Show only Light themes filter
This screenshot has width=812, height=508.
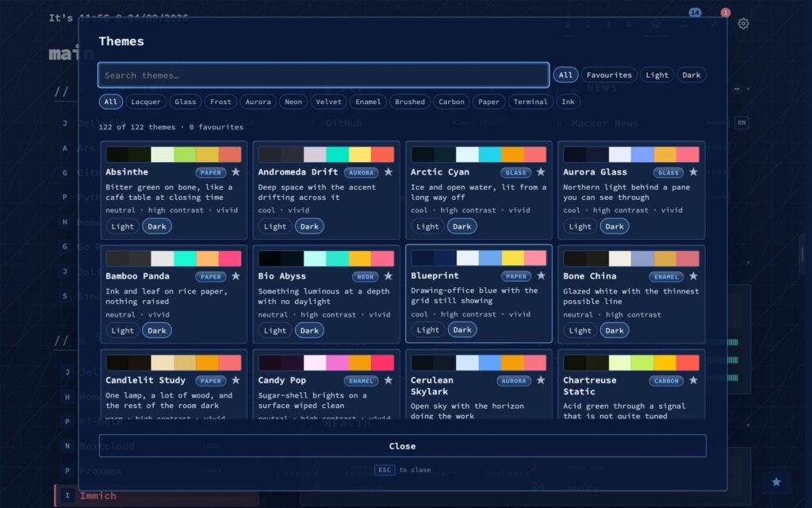point(657,75)
